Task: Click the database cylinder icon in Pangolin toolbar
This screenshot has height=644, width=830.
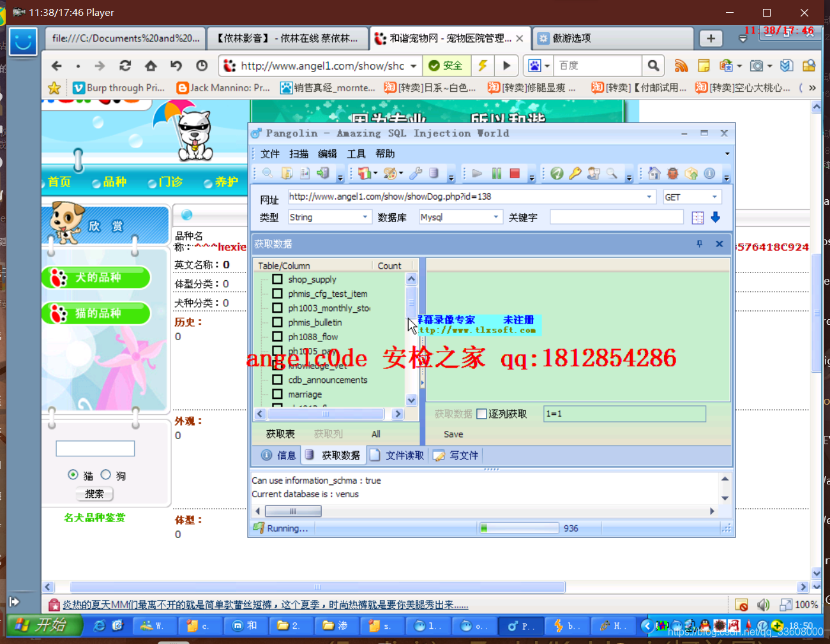Action: pos(434,173)
